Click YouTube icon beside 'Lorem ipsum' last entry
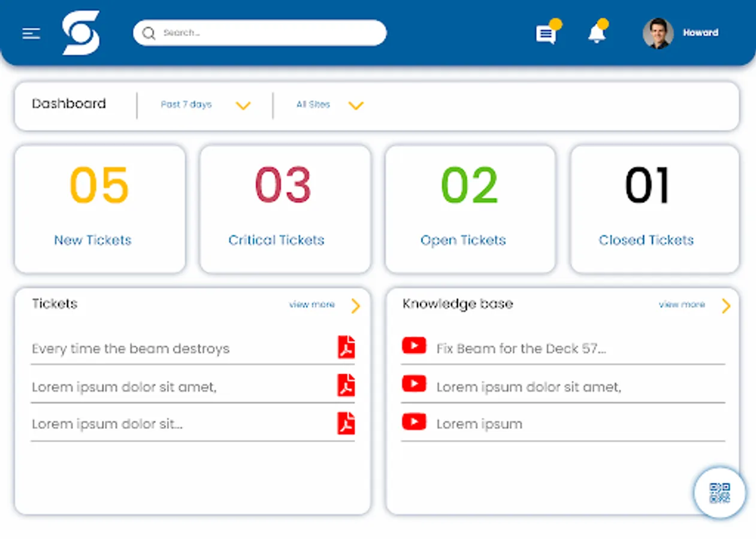 (414, 422)
